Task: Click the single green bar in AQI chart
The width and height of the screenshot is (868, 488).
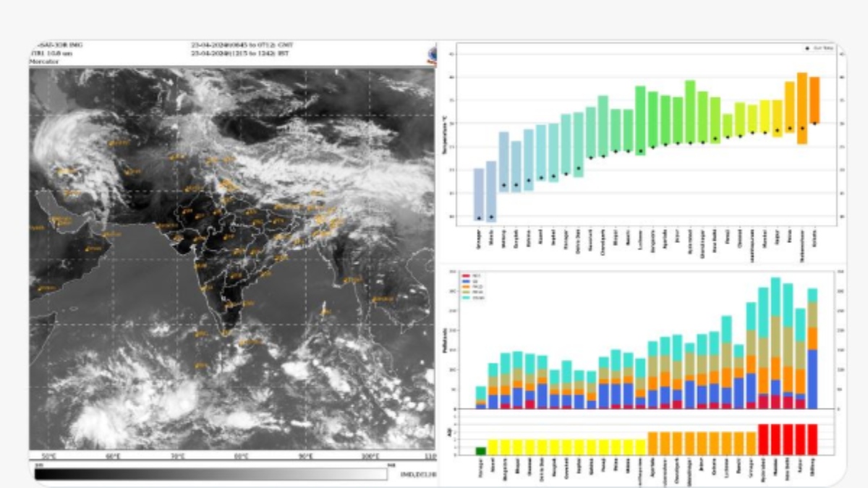Action: click(x=480, y=451)
